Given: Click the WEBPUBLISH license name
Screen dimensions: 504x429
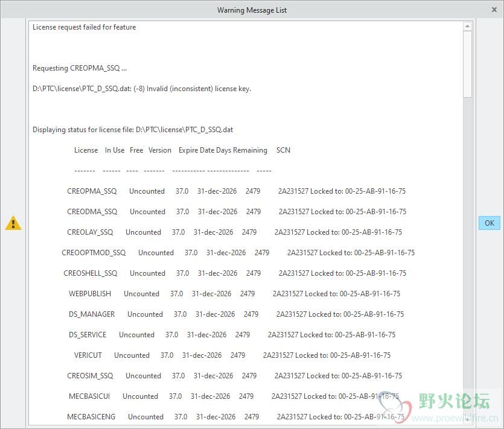Looking at the screenshot, I should point(90,294).
